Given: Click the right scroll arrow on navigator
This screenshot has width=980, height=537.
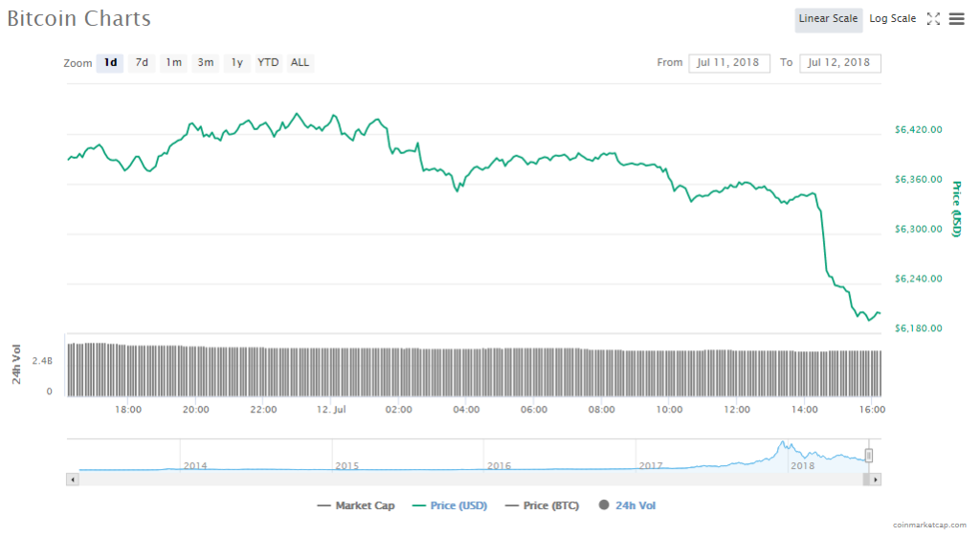Looking at the screenshot, I should click(x=876, y=478).
